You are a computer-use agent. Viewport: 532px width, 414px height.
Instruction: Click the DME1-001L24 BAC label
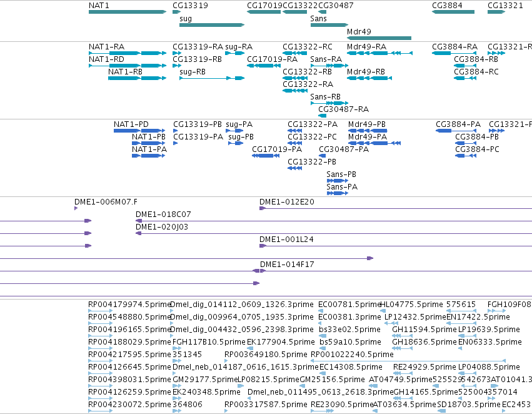tap(286, 240)
